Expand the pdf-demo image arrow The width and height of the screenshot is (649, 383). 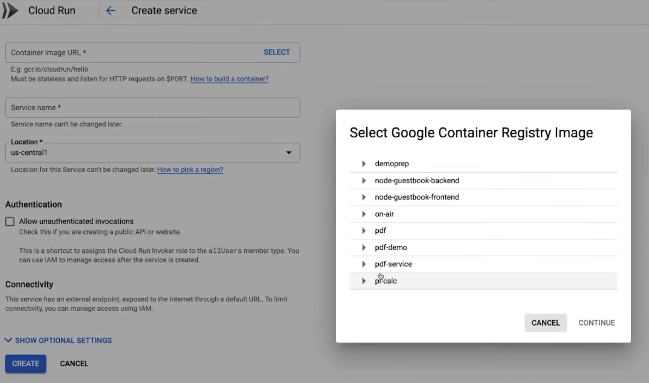coord(363,247)
